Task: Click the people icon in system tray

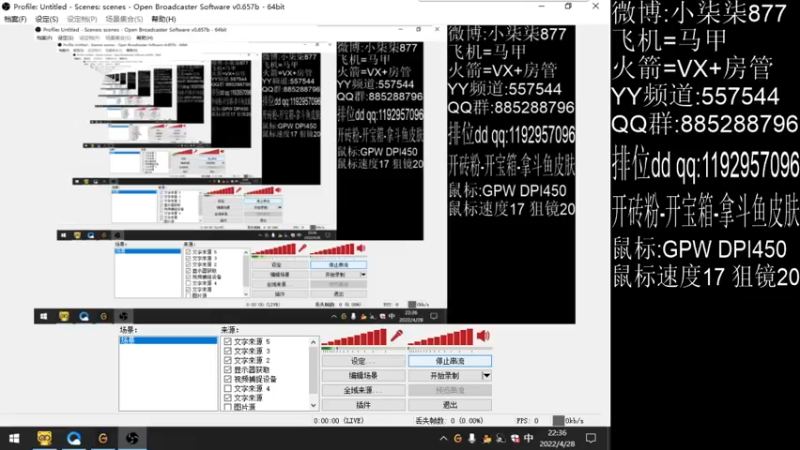Action: 487,438
